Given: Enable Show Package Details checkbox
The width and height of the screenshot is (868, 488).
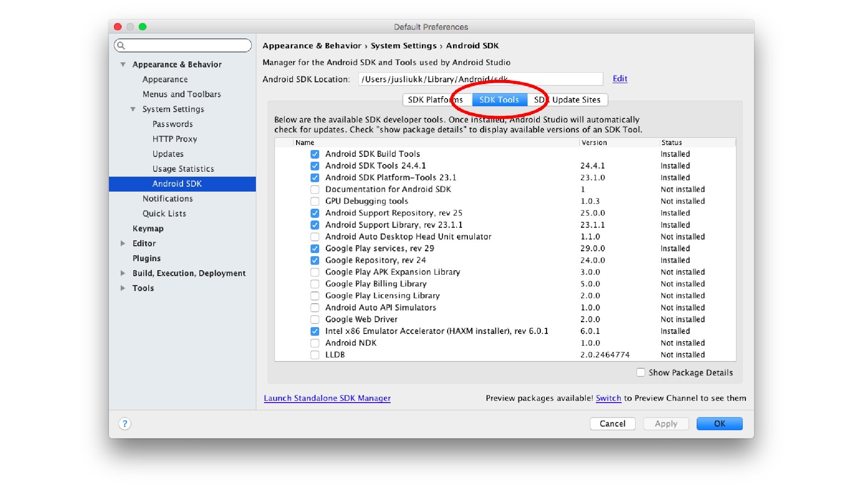Looking at the screenshot, I should point(641,372).
